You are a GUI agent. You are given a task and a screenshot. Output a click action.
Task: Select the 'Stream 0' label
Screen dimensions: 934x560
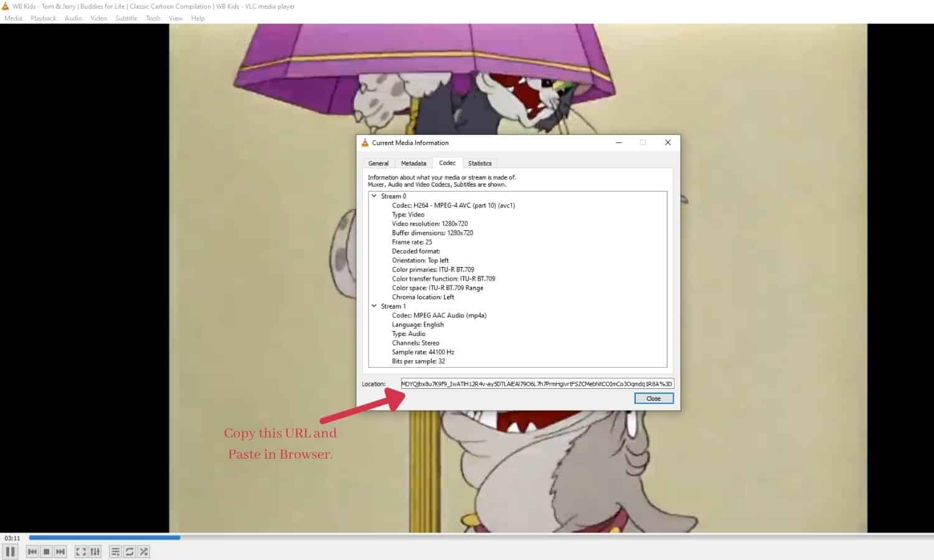point(394,196)
